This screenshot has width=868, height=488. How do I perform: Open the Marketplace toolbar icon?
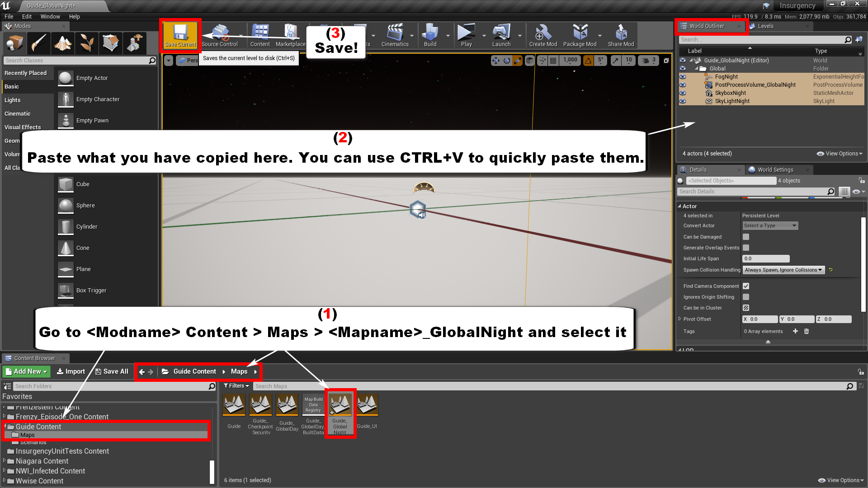tap(290, 35)
